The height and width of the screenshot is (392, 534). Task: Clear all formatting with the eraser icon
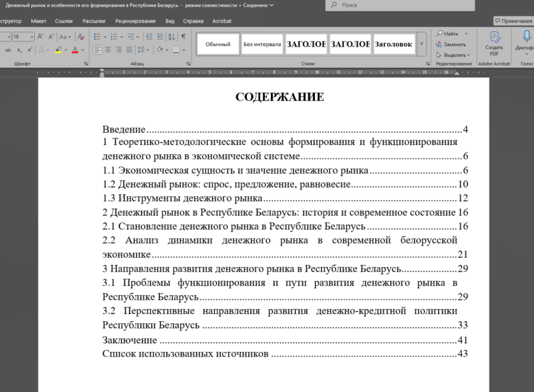click(x=81, y=37)
